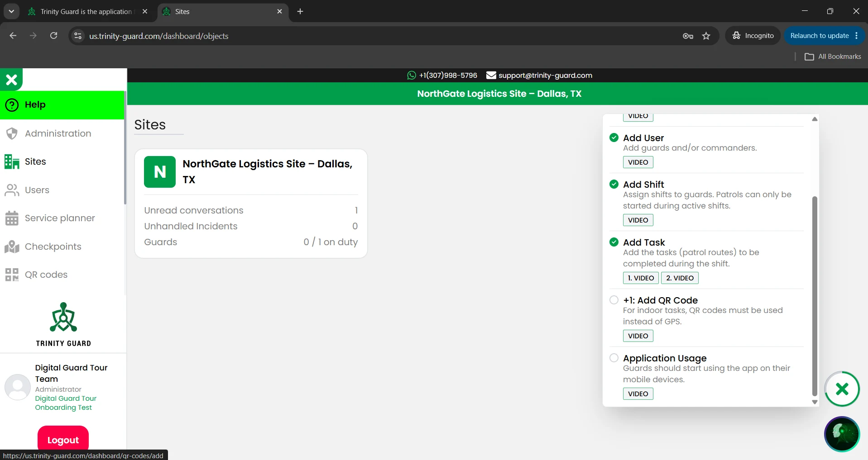Reload the page

coord(53,36)
